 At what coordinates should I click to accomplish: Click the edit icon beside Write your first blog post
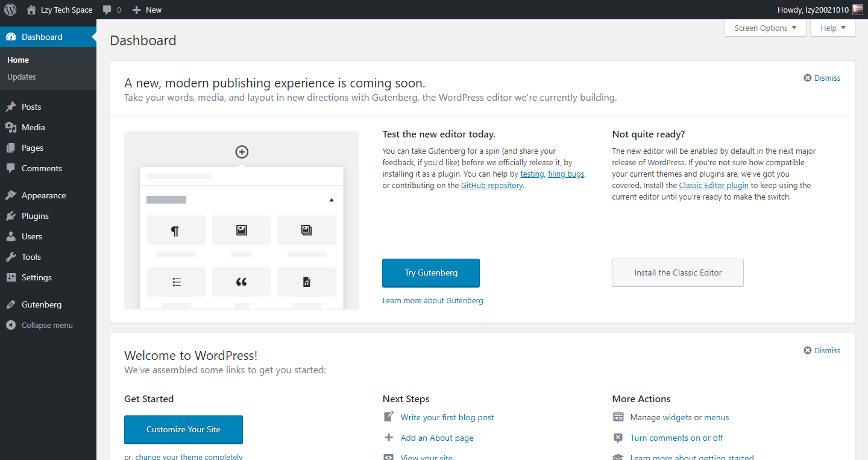tap(389, 417)
